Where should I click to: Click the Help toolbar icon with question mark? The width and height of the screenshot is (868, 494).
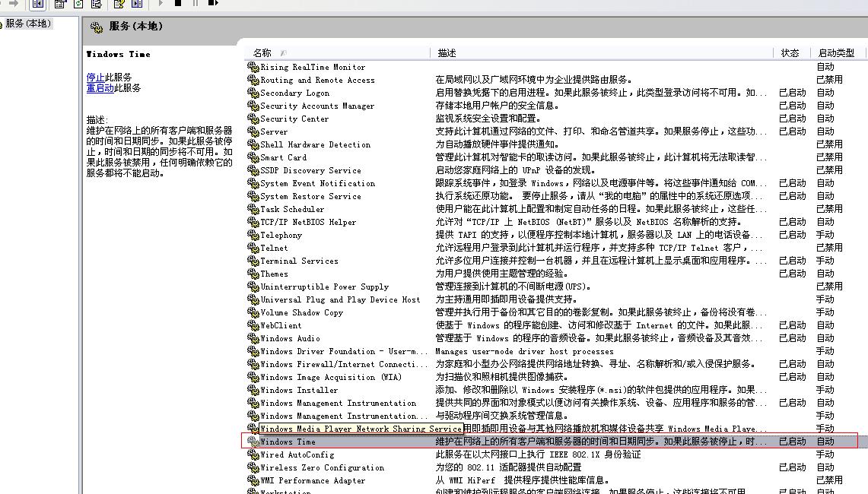(119, 3)
